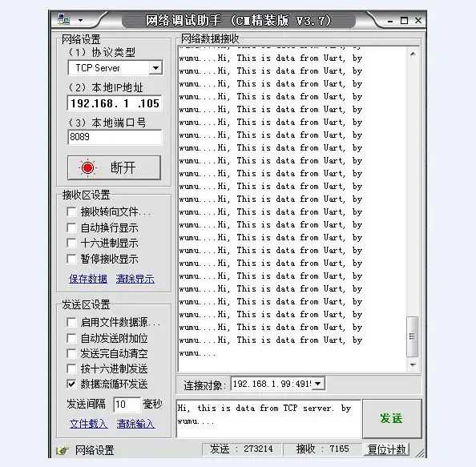Enable the 启用文件数据源 checkbox
The width and height of the screenshot is (476, 467).
click(x=71, y=322)
